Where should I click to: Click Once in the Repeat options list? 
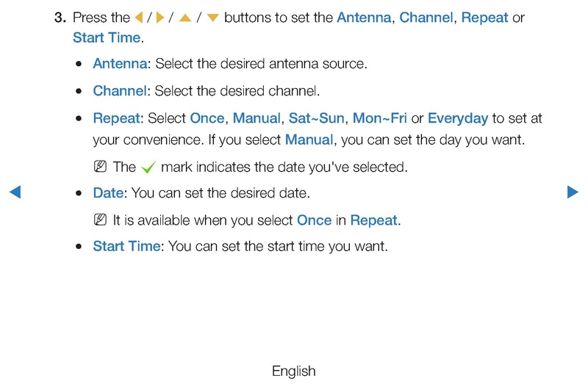tap(207, 118)
